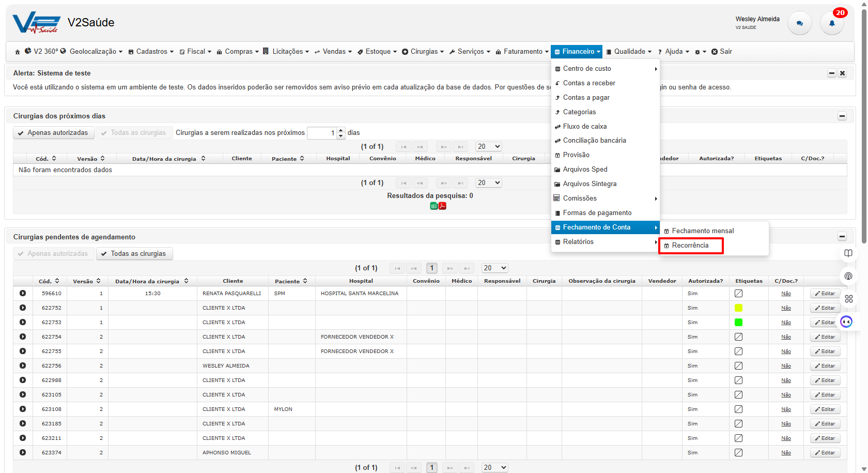The width and height of the screenshot is (868, 473).
Task: Click the home icon in menu bar
Action: point(18,52)
